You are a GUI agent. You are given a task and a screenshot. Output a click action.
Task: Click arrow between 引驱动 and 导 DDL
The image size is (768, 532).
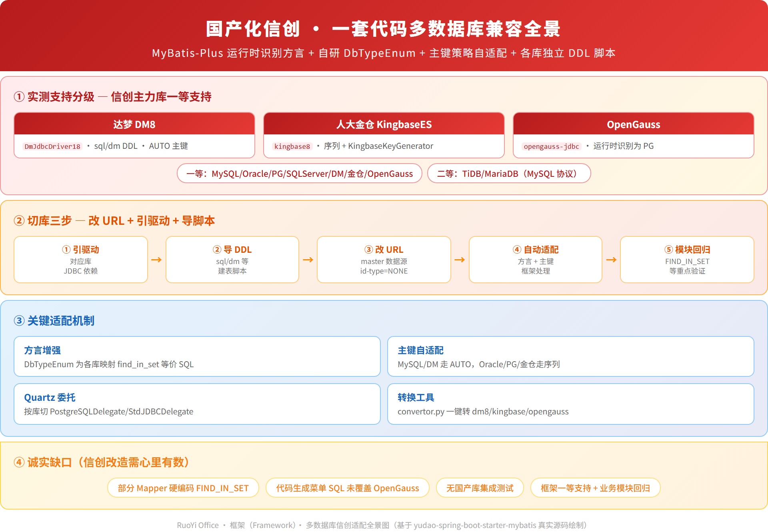point(156,260)
